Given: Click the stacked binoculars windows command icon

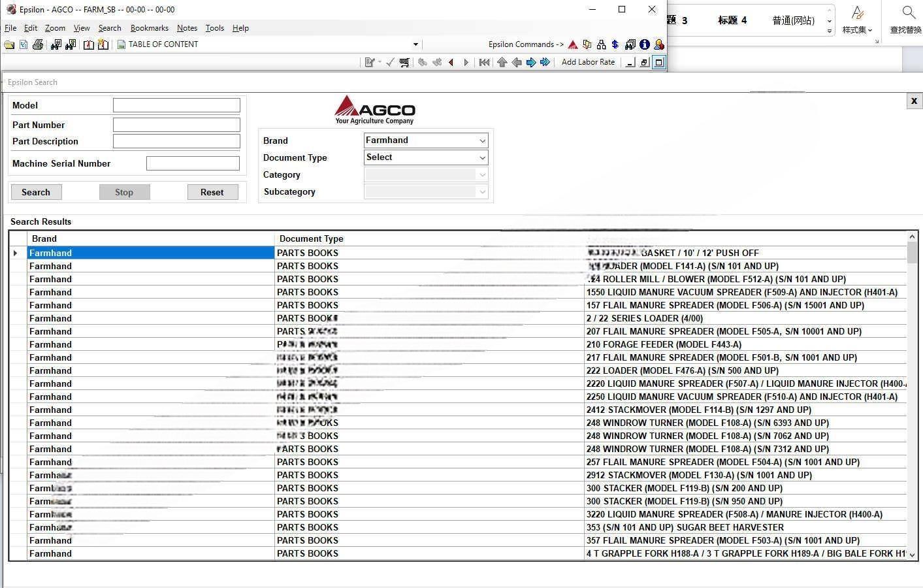Looking at the screenshot, I should point(630,44).
